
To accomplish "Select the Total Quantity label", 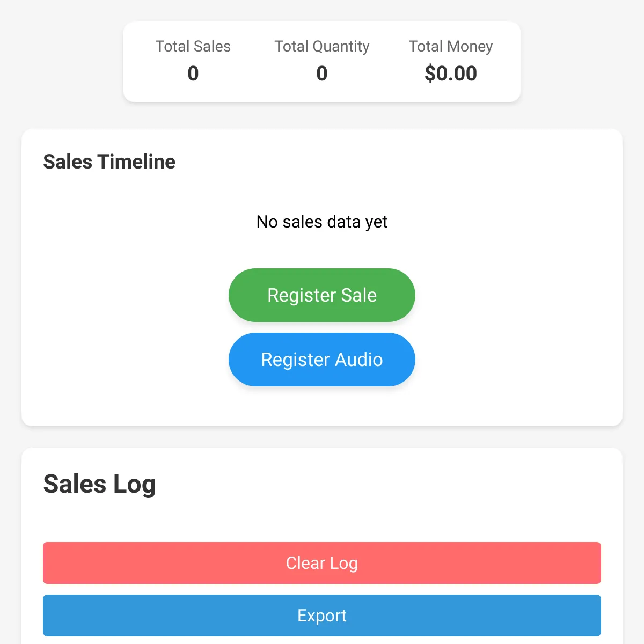I will [x=322, y=47].
